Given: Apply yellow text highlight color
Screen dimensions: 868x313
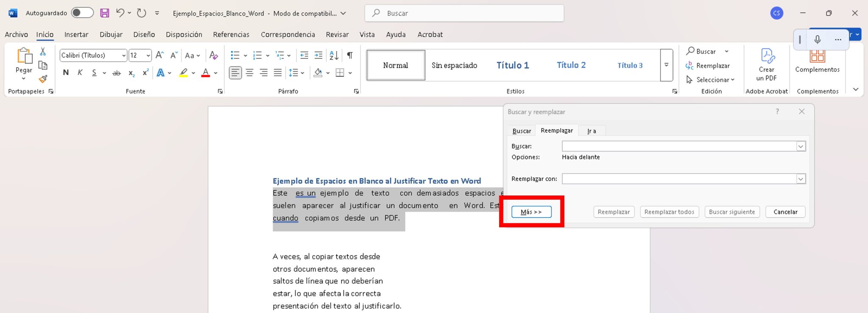Looking at the screenshot, I should tap(183, 73).
